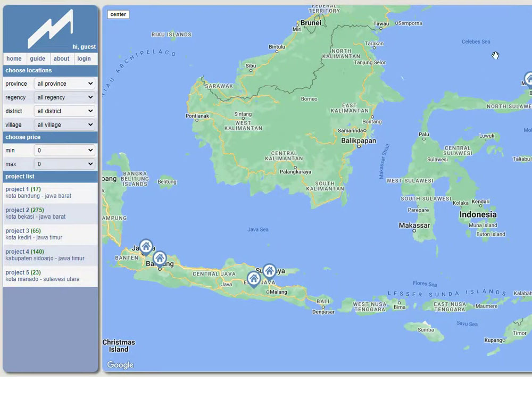Click the Pontianak label on the map
The image size is (532, 399).
click(197, 116)
